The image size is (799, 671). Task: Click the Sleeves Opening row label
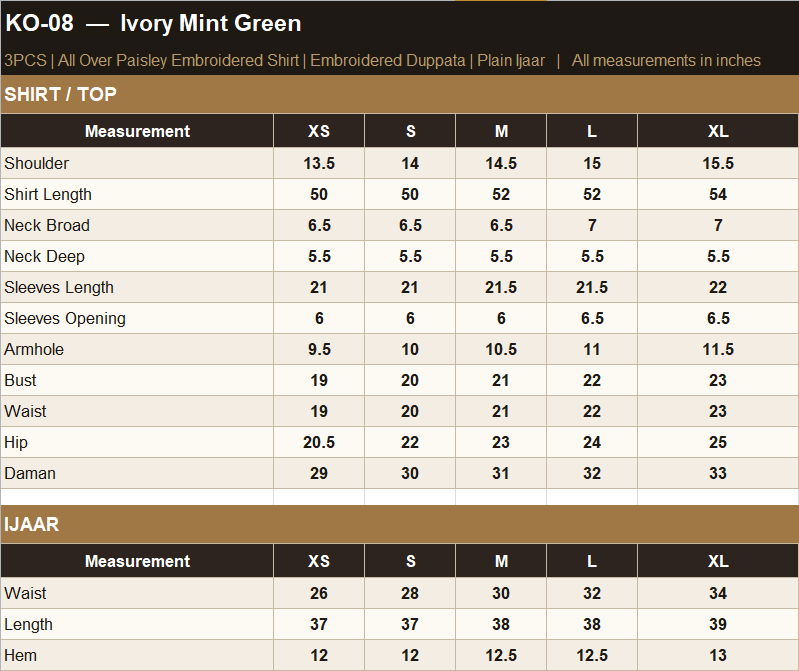65,318
